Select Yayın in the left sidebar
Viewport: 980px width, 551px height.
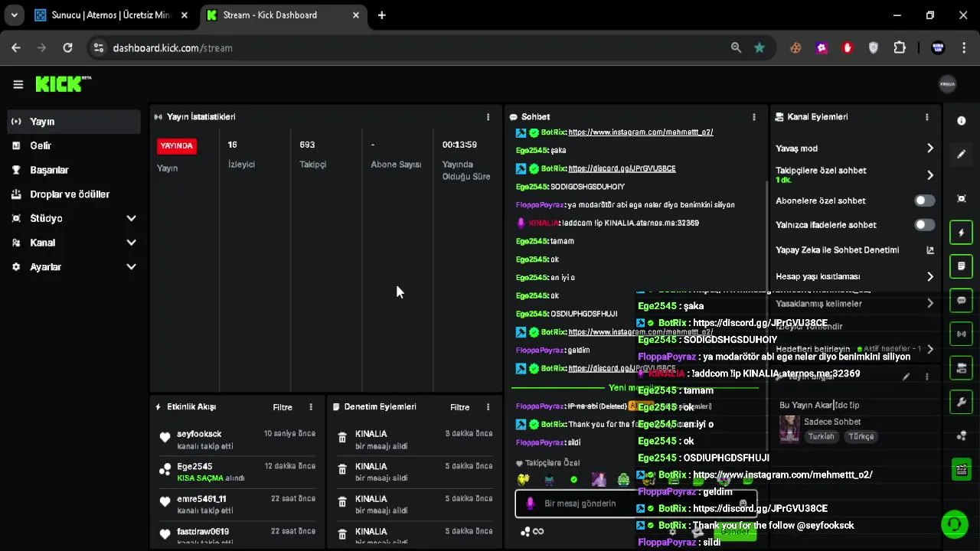pos(74,122)
